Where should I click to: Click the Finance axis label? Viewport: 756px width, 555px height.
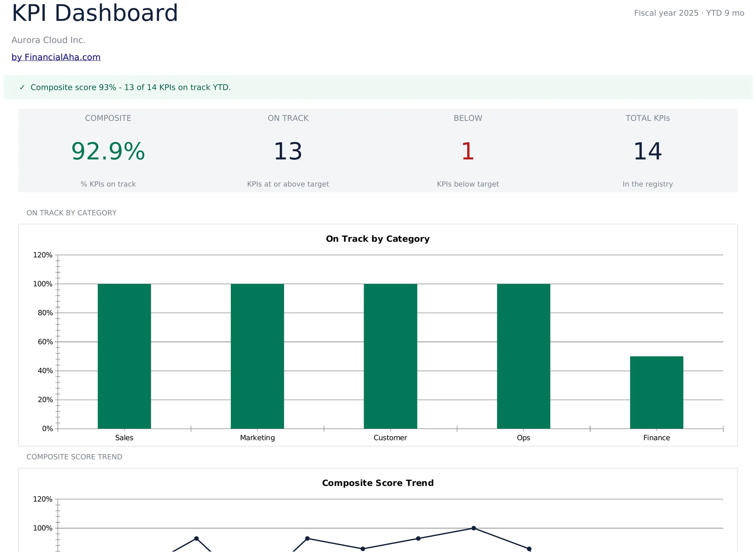(x=657, y=438)
